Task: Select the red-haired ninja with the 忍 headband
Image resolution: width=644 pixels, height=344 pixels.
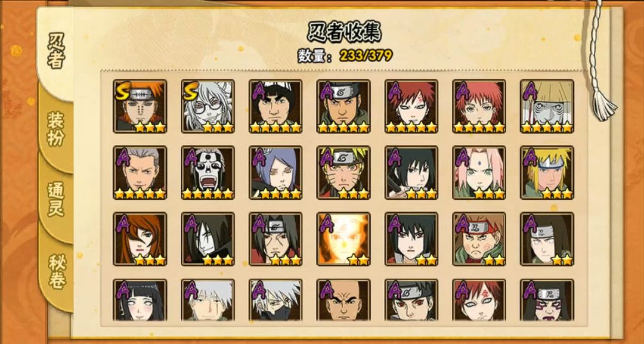Action: 479,239
